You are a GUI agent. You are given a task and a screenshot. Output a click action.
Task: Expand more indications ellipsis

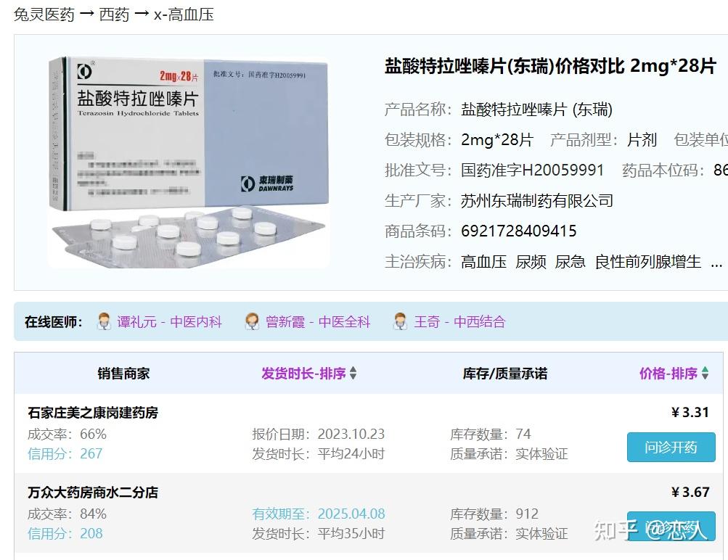coord(716,265)
